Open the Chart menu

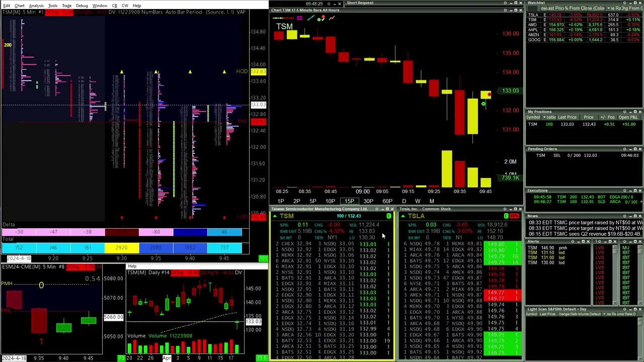click(20, 6)
